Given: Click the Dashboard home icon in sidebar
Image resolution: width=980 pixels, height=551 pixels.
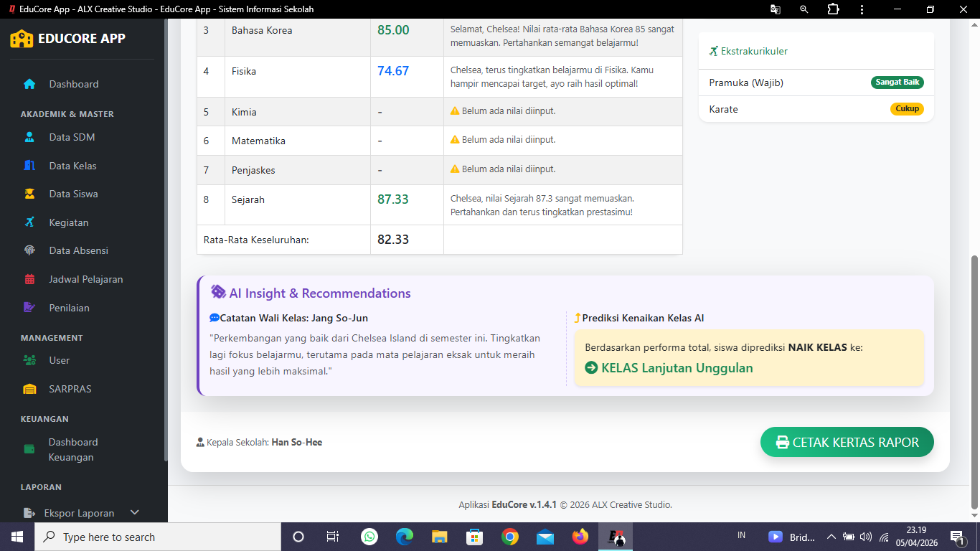Looking at the screenshot, I should [x=29, y=84].
